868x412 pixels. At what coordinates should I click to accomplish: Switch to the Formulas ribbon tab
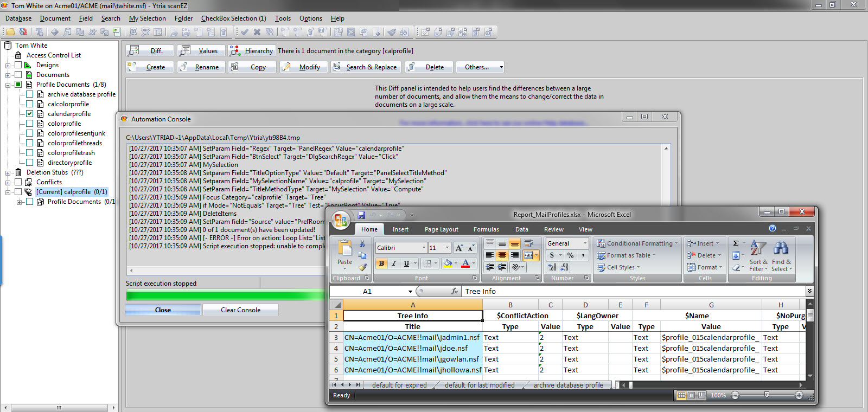(486, 229)
